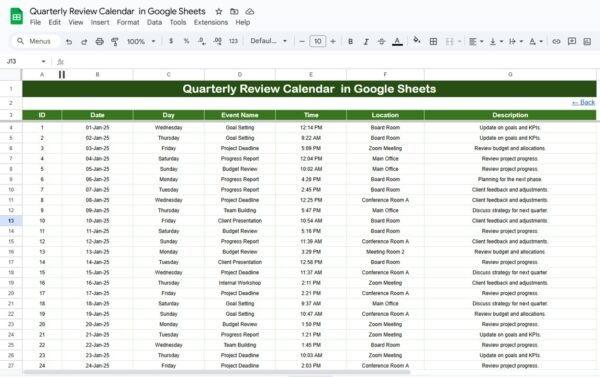Click the Google Sheets home logo
Screen dimensions: 600x377
point(16,16)
